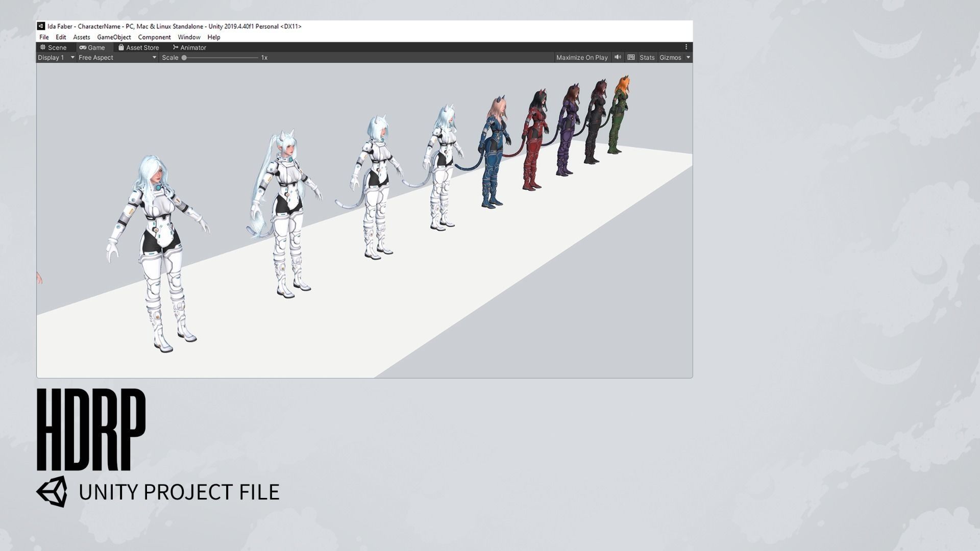
Task: Click the large Unity logo beside project text
Action: (52, 491)
